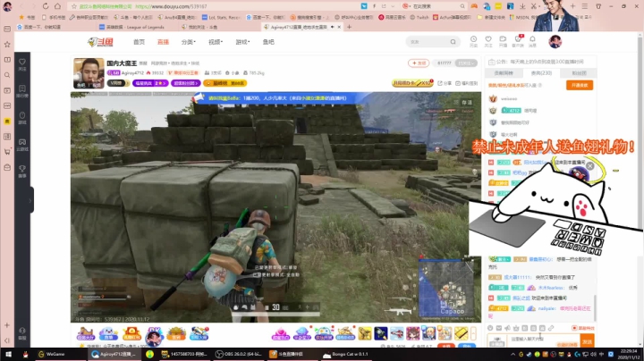Click the rocket gift icon on a dark background

[381, 333]
